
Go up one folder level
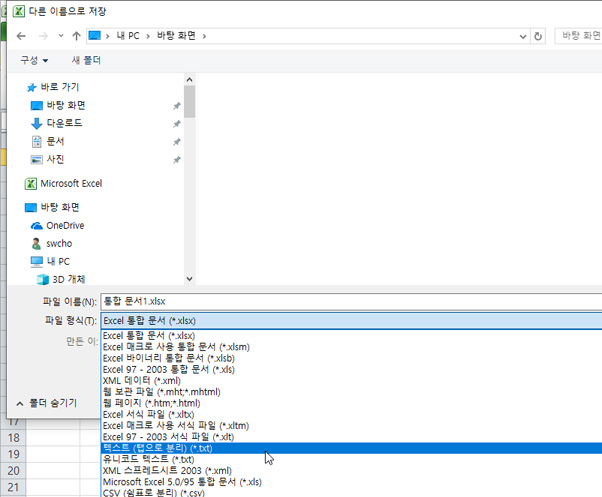76,36
